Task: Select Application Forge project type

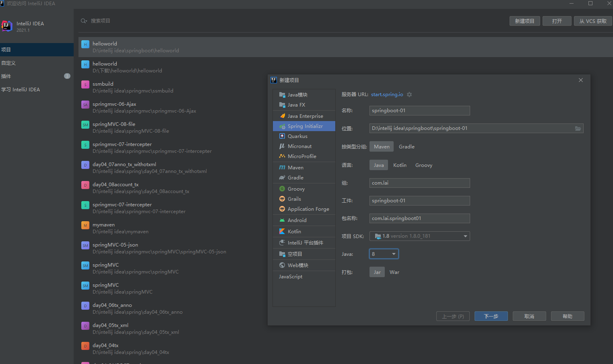Action: pos(304,209)
